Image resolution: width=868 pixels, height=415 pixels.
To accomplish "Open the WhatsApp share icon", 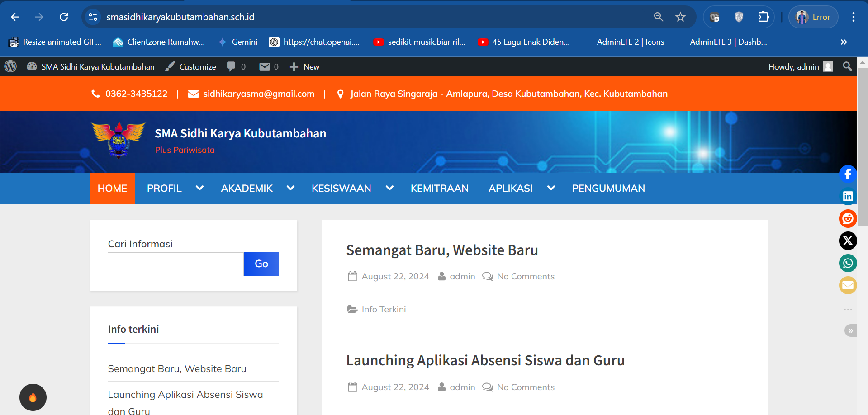I will pos(848,263).
